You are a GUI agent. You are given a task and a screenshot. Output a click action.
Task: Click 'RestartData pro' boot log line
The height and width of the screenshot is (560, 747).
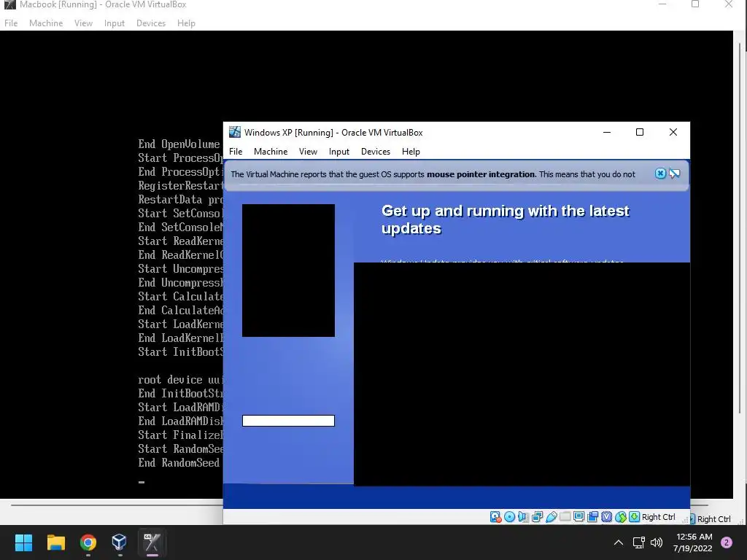point(181,200)
